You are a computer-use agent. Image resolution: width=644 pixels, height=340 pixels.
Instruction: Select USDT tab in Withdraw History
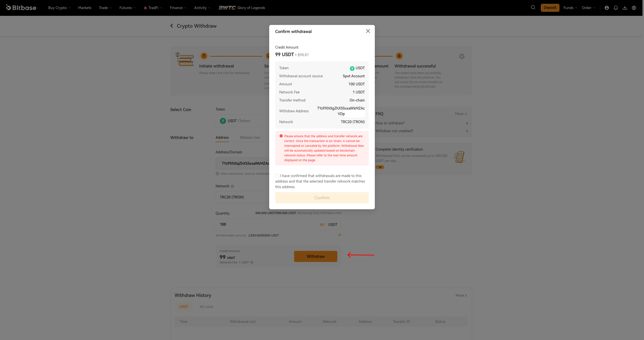click(184, 307)
